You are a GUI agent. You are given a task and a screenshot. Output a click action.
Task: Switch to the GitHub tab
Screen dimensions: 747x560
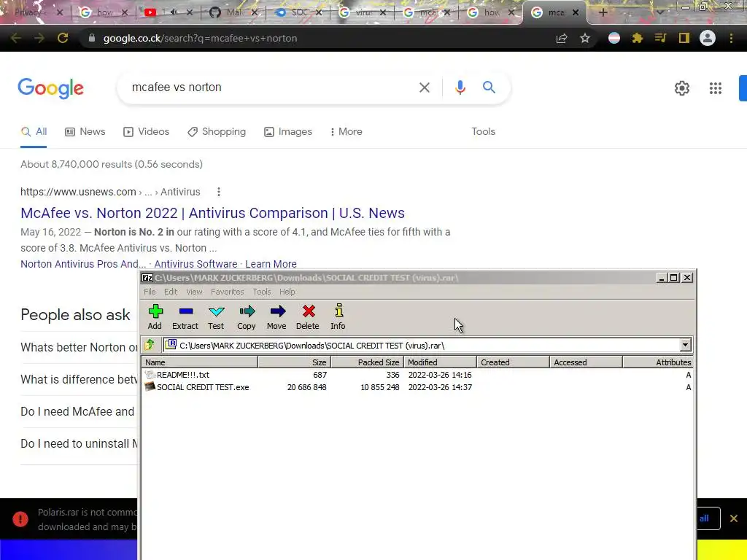233,12
